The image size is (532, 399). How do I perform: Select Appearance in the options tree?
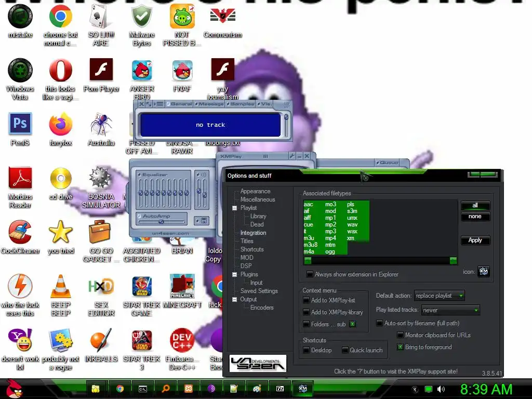click(255, 191)
